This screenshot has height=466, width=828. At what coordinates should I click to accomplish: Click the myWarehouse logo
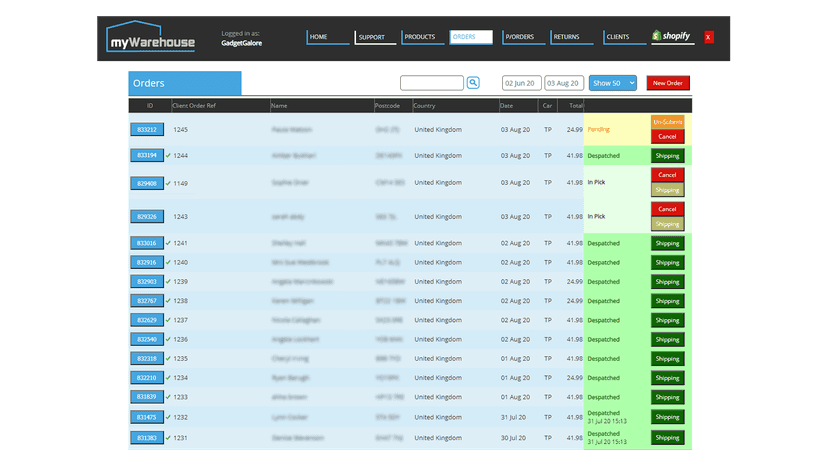[x=150, y=37]
